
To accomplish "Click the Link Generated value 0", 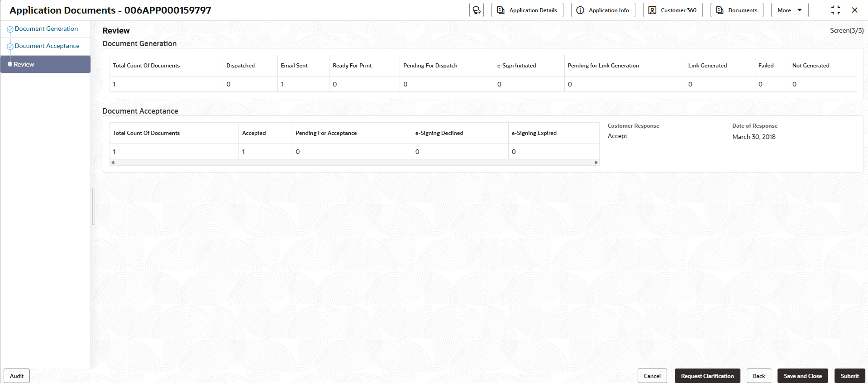I will coord(690,84).
